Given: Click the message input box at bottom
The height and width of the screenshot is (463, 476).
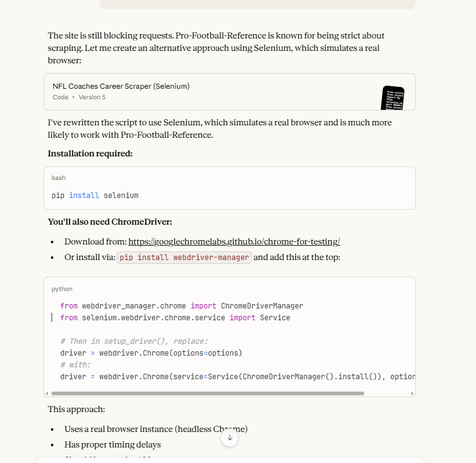Looking at the screenshot, I should coord(230,460).
